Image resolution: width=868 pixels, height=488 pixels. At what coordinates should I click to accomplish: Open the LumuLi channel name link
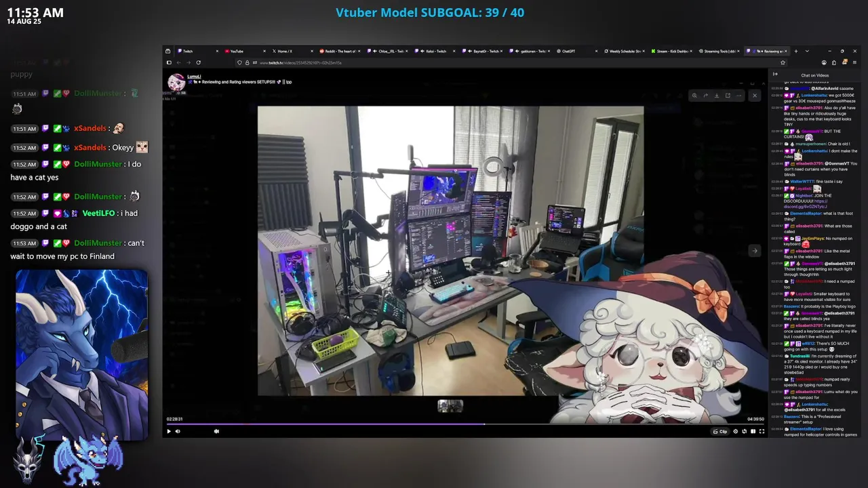[194, 77]
